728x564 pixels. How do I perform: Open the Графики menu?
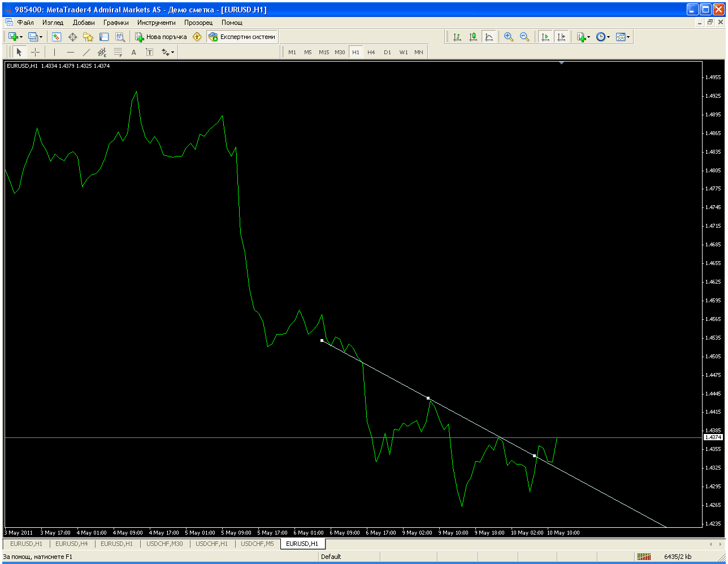116,23
